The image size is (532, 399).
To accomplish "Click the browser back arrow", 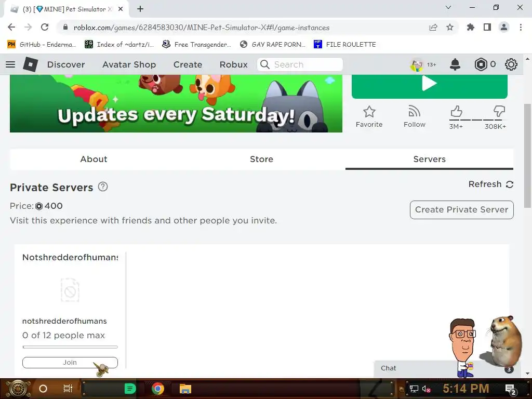I will pyautogui.click(x=11, y=27).
